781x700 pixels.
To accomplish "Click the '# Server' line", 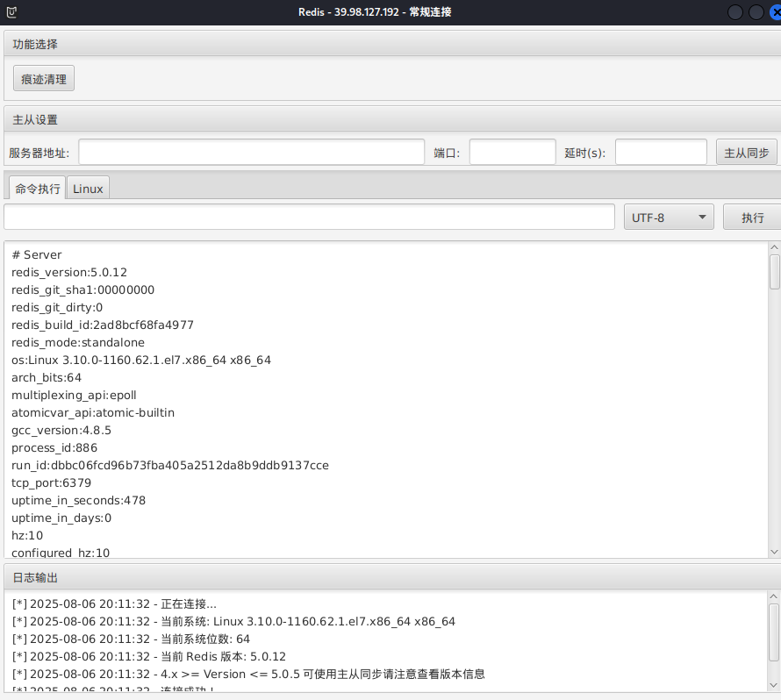I will [x=37, y=254].
